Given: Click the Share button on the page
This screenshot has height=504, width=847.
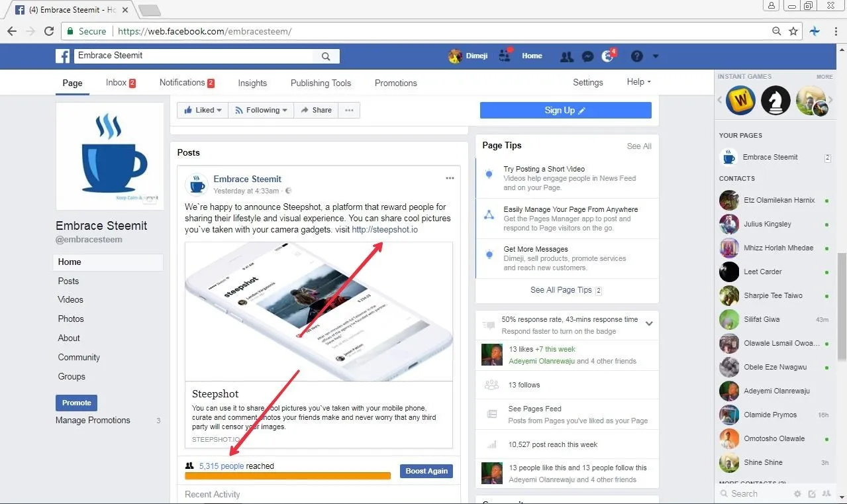Looking at the screenshot, I should click(x=316, y=111).
